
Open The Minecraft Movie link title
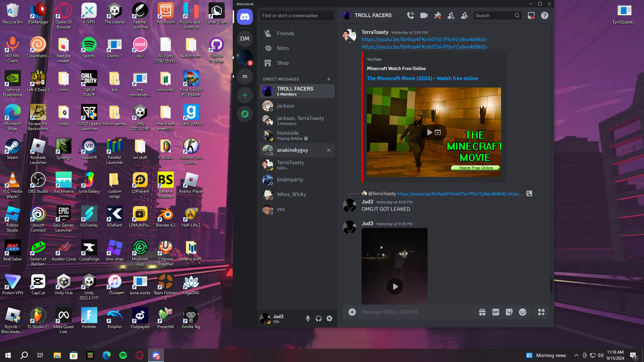422,78
